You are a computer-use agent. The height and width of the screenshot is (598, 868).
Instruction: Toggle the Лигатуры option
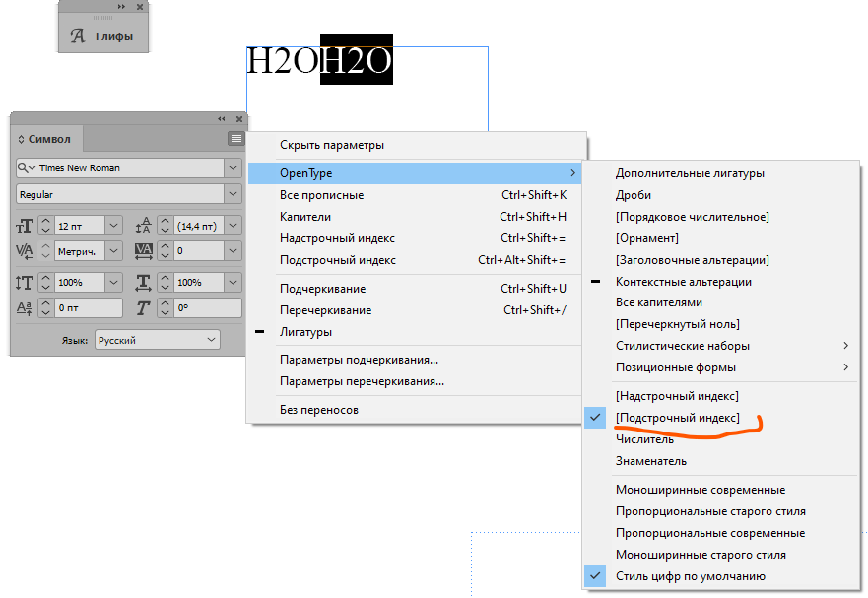(x=416, y=332)
